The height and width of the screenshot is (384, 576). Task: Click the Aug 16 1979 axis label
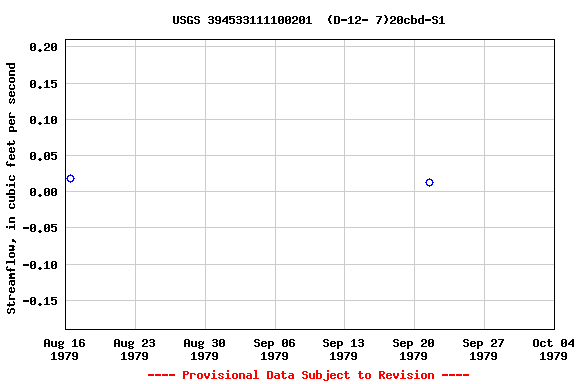[64, 349]
